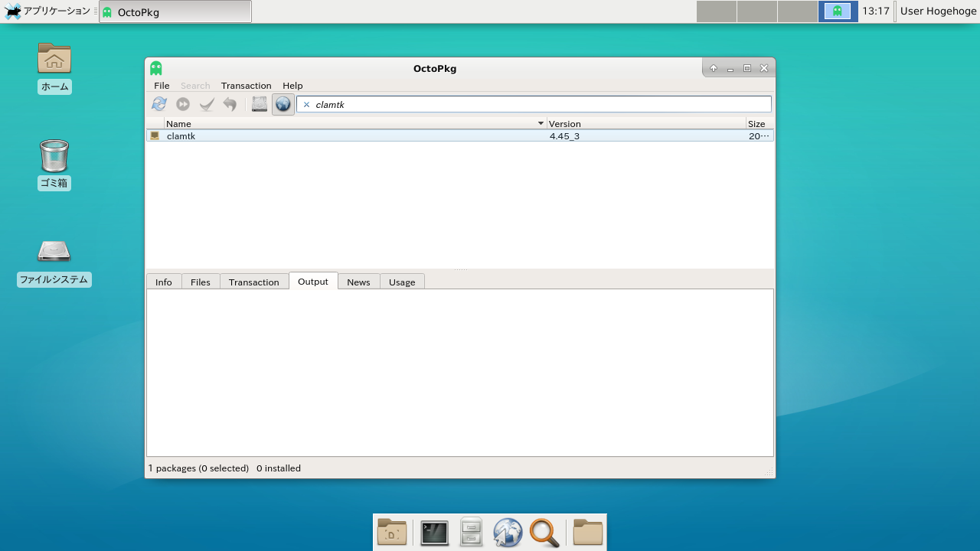This screenshot has height=551, width=980.
Task: Click the 13:17 clock
Action: [x=876, y=11]
